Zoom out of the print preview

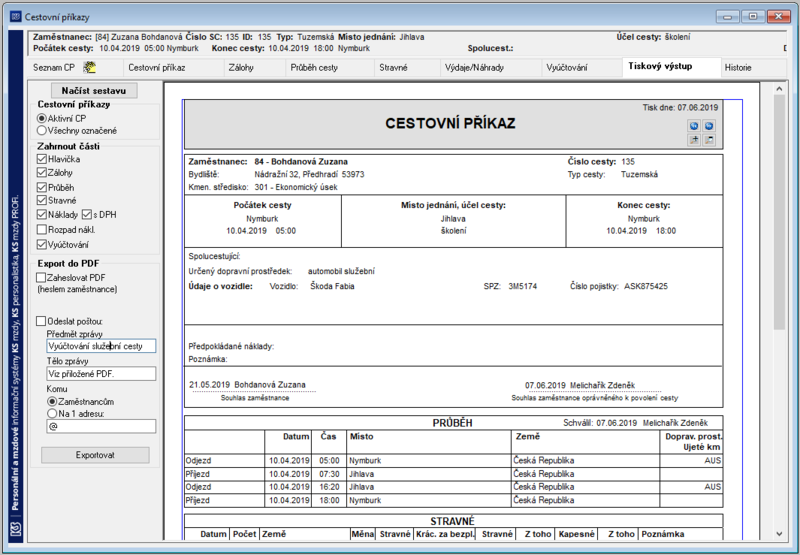click(x=709, y=140)
